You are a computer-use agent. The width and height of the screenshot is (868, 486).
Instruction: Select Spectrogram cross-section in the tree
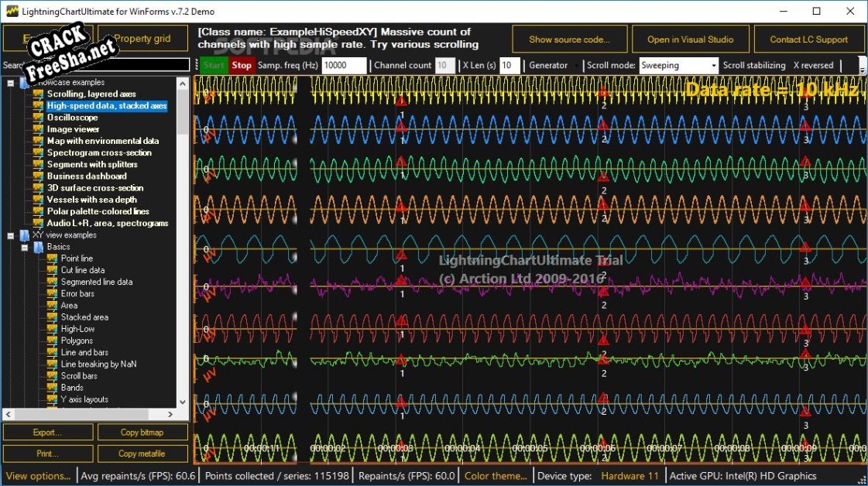(98, 153)
